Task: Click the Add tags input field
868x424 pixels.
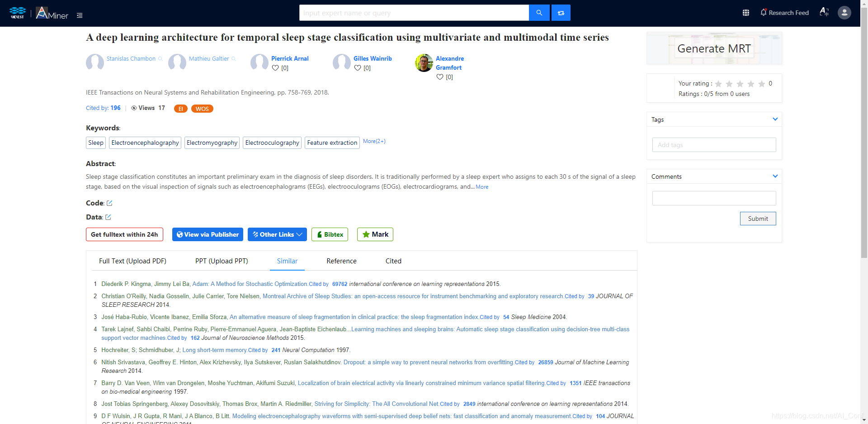Action: click(714, 145)
